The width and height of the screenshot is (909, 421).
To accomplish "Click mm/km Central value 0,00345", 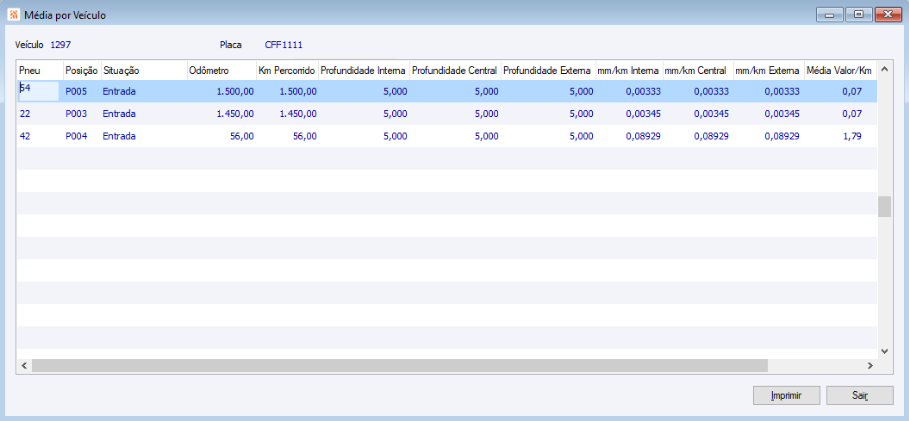I will pos(712,114).
